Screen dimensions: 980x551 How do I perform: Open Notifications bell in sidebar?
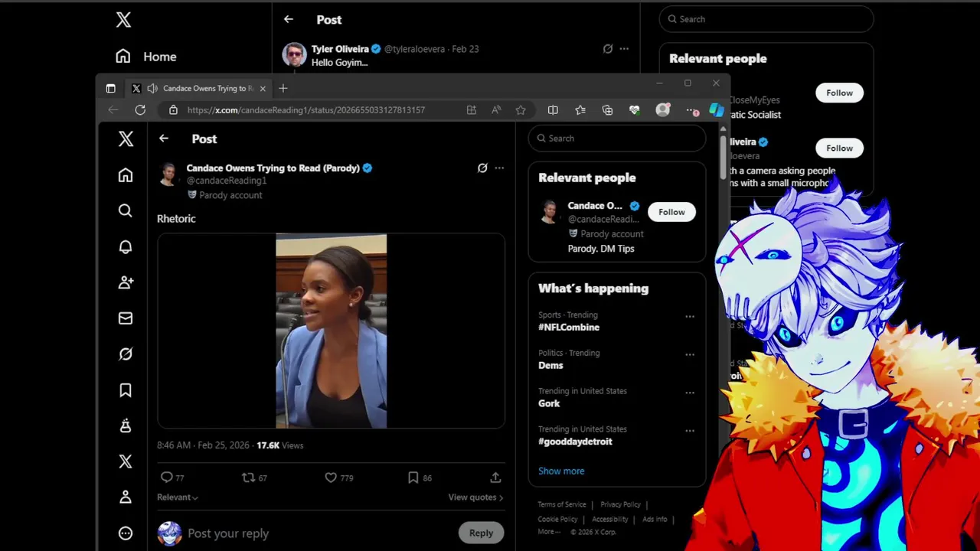point(126,246)
